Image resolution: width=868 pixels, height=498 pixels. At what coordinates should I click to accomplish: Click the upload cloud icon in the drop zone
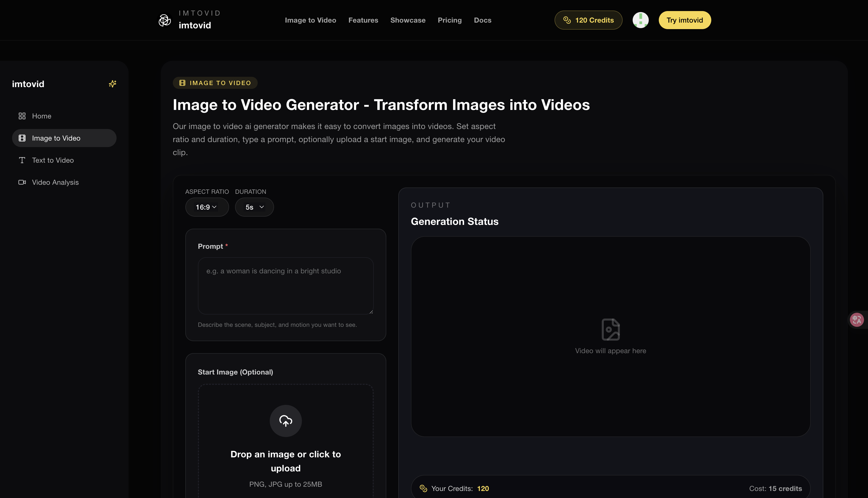(x=285, y=421)
